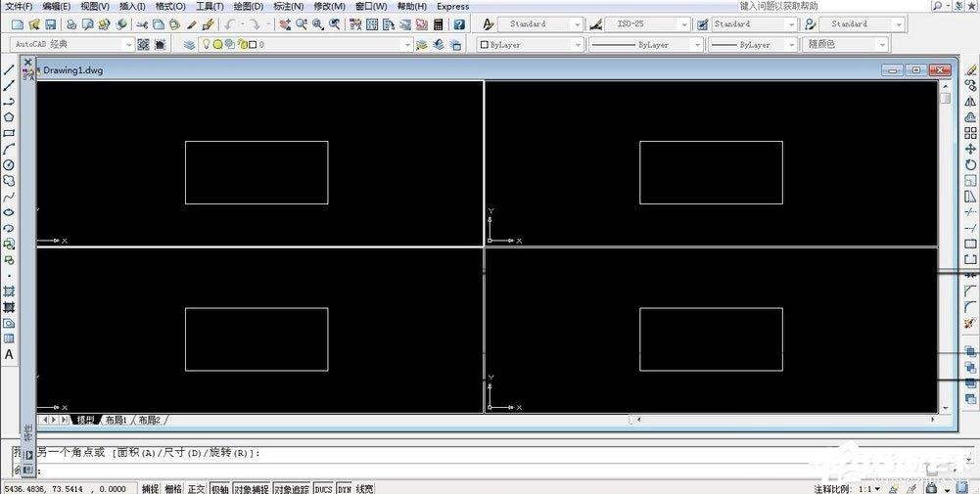The height and width of the screenshot is (494, 980).
Task: Save the drawing with the floppy disk icon
Action: point(50,24)
